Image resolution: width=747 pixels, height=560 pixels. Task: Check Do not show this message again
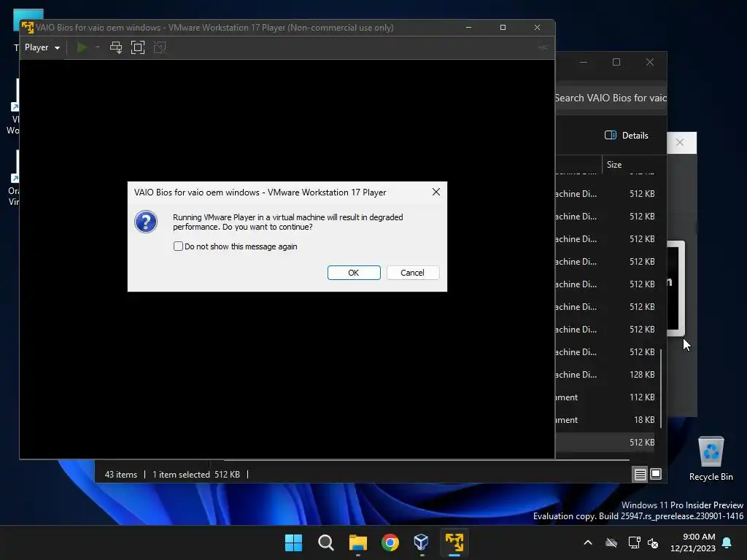[x=178, y=246]
